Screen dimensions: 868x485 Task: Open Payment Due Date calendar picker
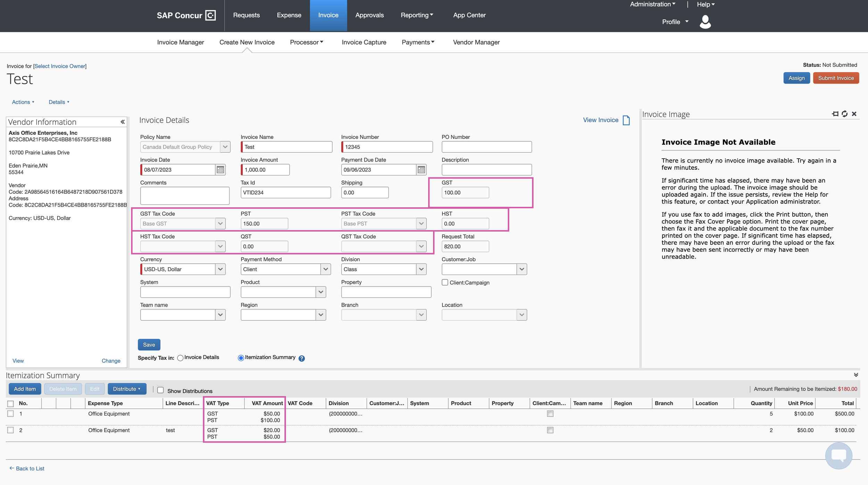pyautogui.click(x=421, y=170)
